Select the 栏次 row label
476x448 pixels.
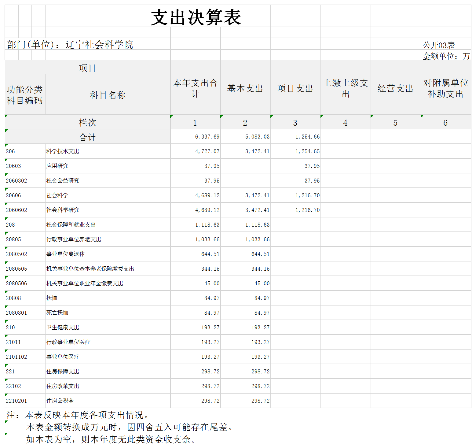[87, 122]
